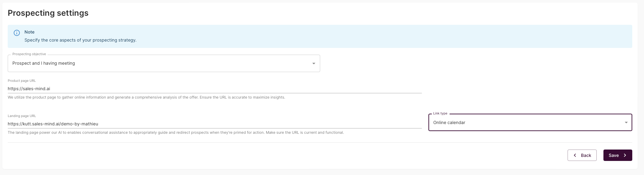Click the info icon in the Note banner
644x175 pixels.
(17, 33)
